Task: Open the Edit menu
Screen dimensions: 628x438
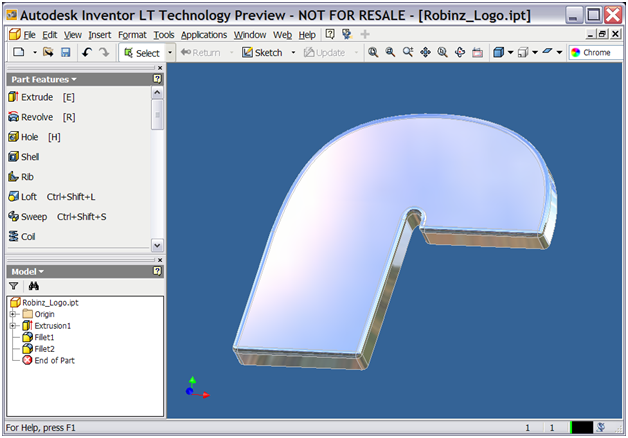Action: [x=50, y=35]
